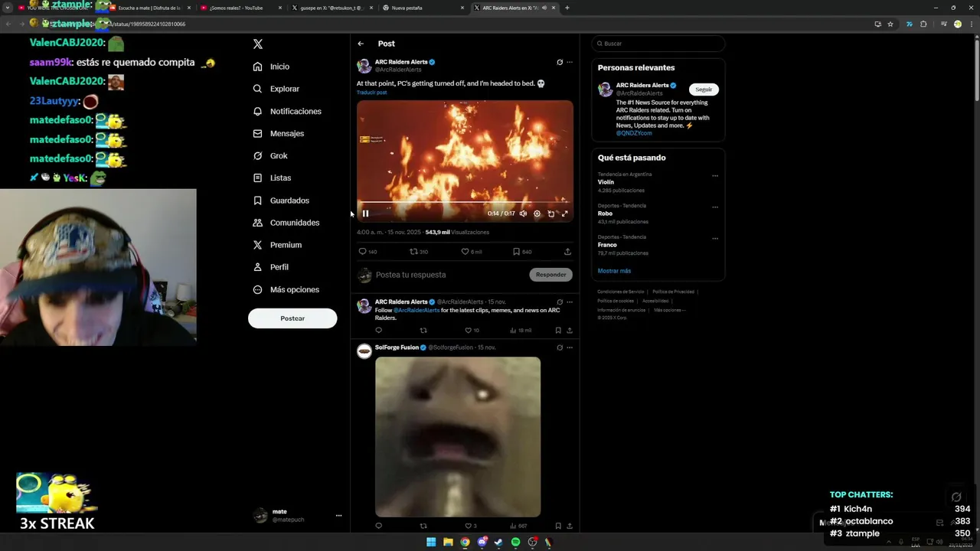Open options for Robo trend
980x551 pixels.
coord(715,207)
